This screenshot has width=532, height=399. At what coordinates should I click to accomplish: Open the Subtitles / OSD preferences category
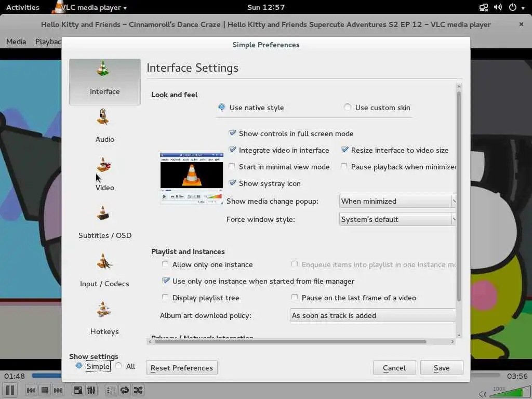tap(104, 222)
